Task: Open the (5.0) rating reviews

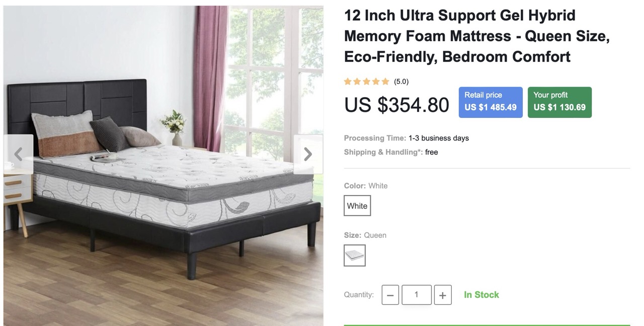Action: coord(401,82)
